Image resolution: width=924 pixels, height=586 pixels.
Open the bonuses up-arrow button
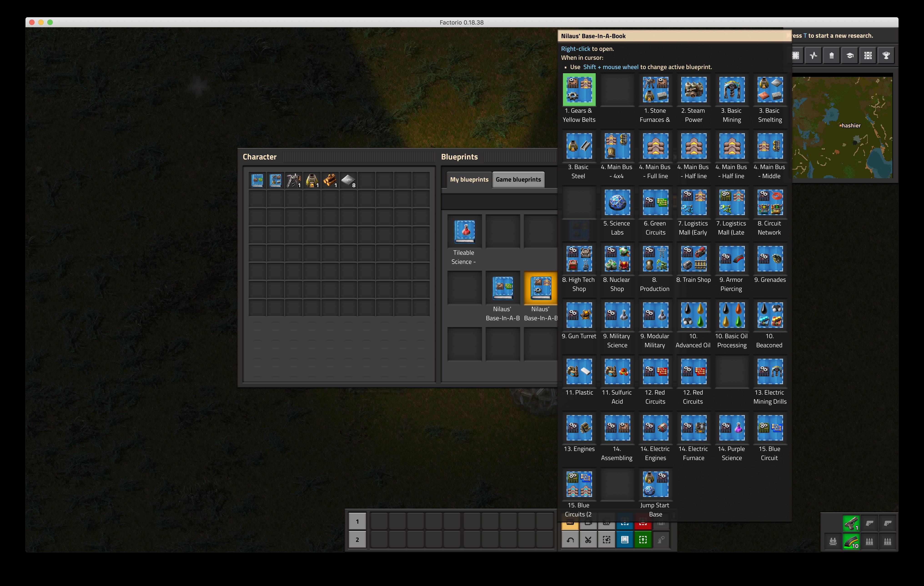[x=831, y=56]
